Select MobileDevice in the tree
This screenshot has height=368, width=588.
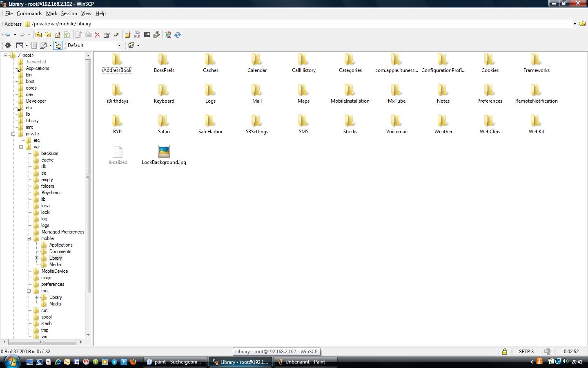pos(54,271)
